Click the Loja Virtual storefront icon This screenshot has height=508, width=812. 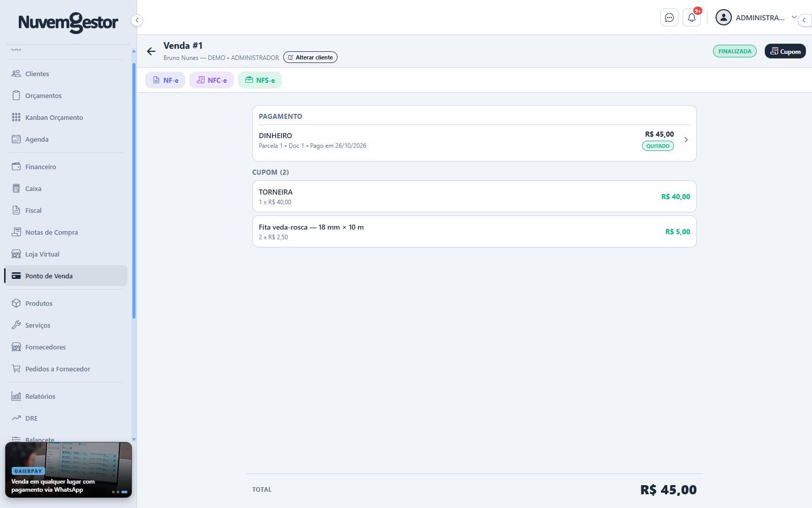coord(16,254)
